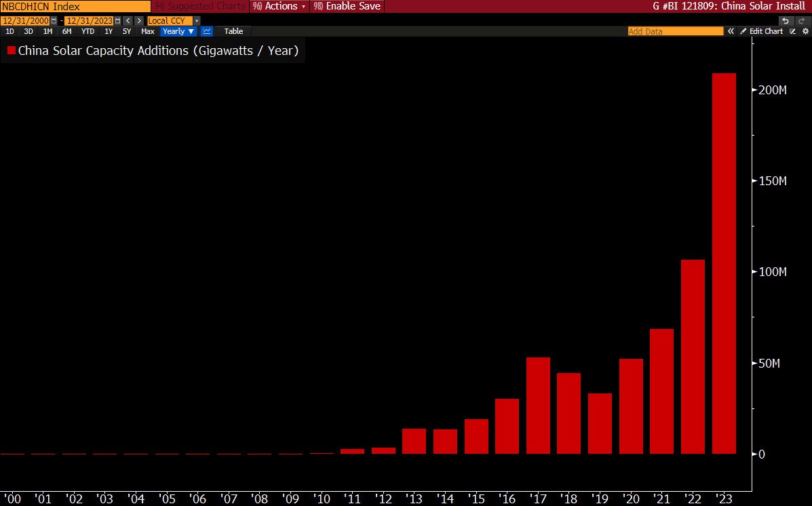The height and width of the screenshot is (506, 812).
Task: Open the end date calendar picker
Action: point(117,21)
